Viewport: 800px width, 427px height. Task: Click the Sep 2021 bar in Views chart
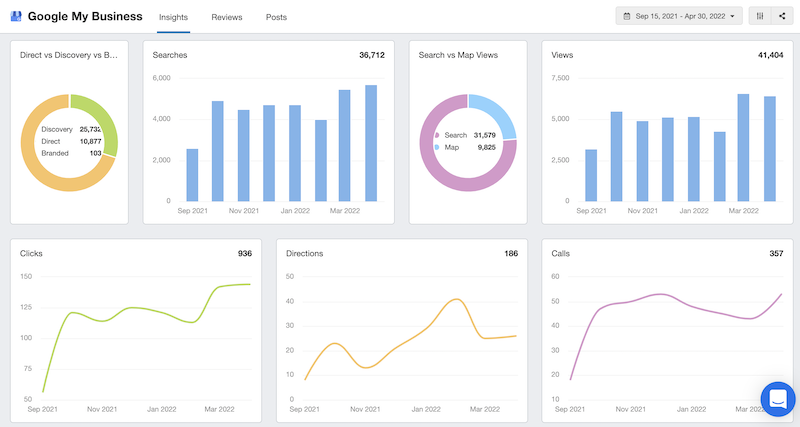click(x=591, y=175)
